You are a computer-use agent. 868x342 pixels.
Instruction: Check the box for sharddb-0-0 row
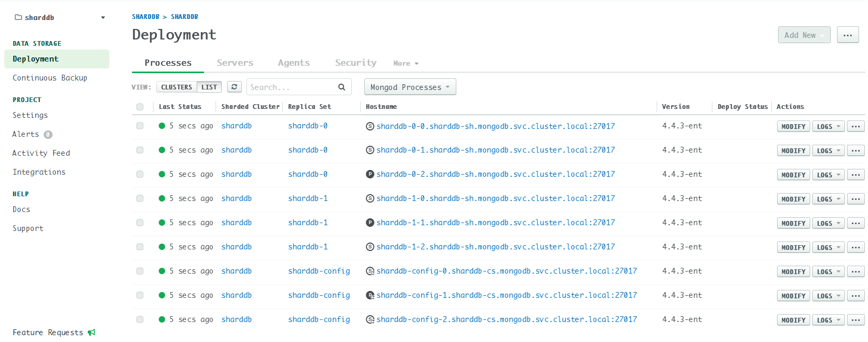point(140,126)
